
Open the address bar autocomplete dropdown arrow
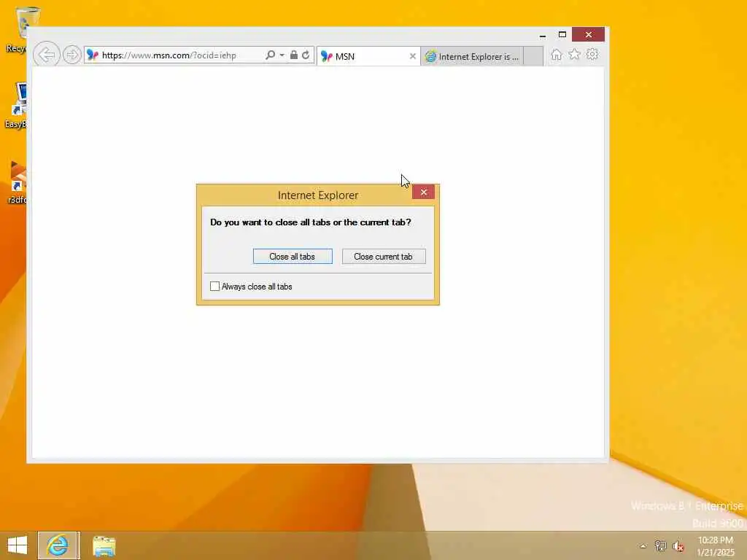[x=282, y=55]
